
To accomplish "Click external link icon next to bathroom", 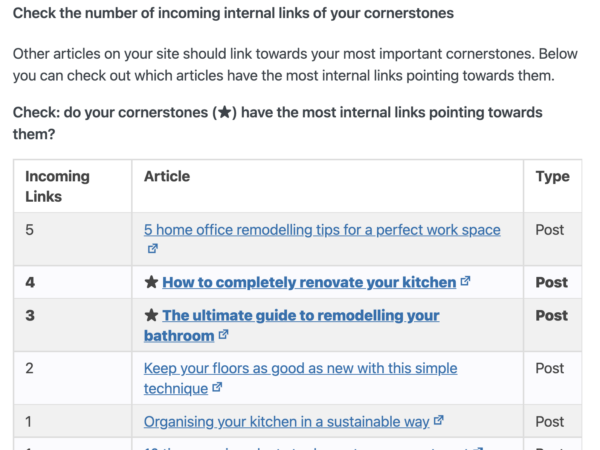I will tap(223, 334).
